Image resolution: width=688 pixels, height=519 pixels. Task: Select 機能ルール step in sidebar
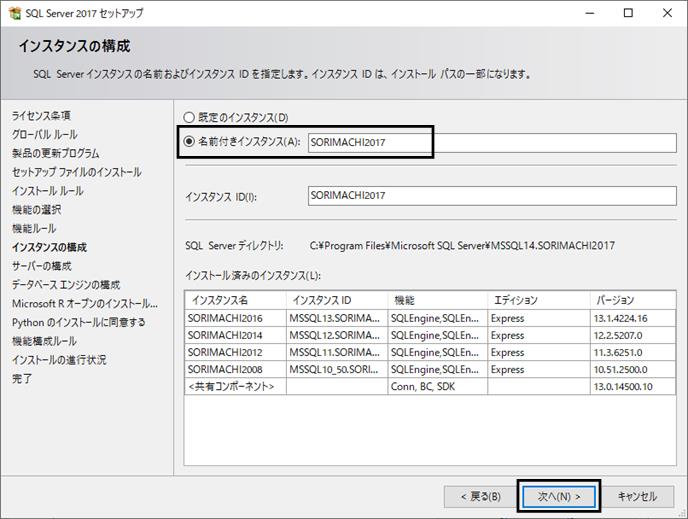(x=34, y=229)
